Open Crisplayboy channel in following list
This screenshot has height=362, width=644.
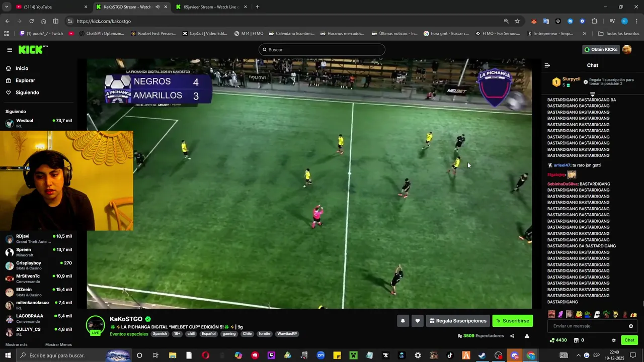(39, 265)
